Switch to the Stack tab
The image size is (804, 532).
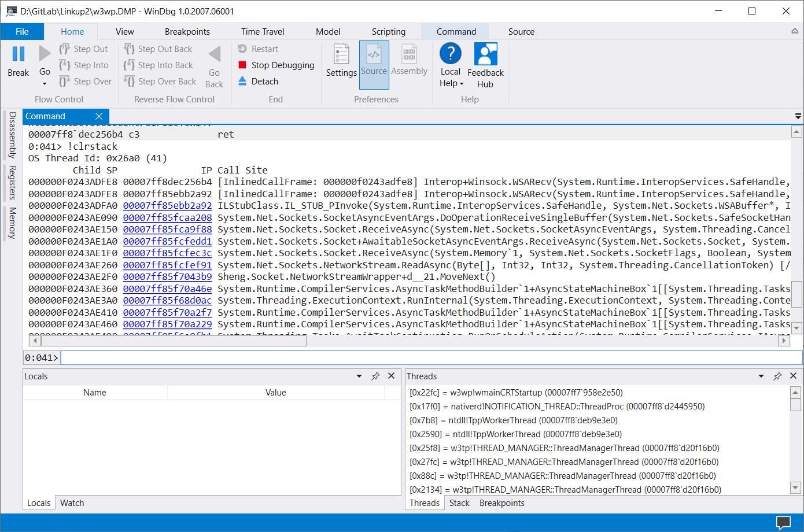pos(459,503)
